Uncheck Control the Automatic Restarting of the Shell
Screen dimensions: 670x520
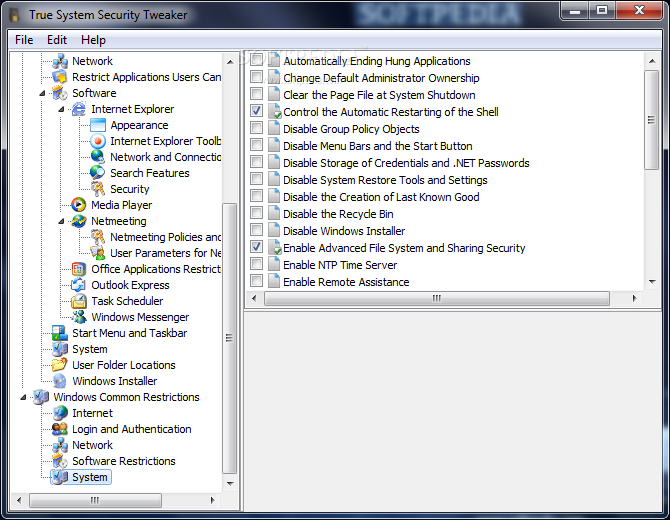pos(256,111)
